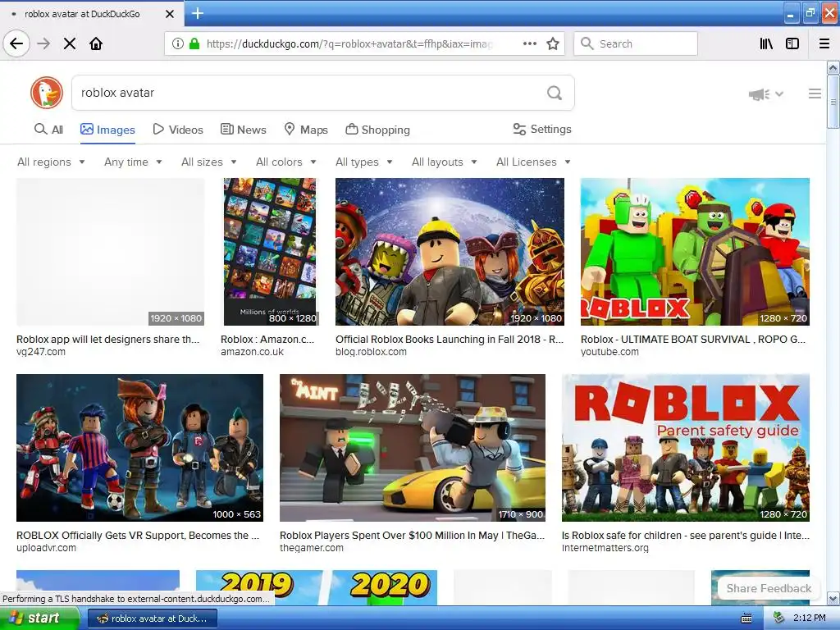
Task: Go back using the browser back arrow
Action: pos(16,43)
